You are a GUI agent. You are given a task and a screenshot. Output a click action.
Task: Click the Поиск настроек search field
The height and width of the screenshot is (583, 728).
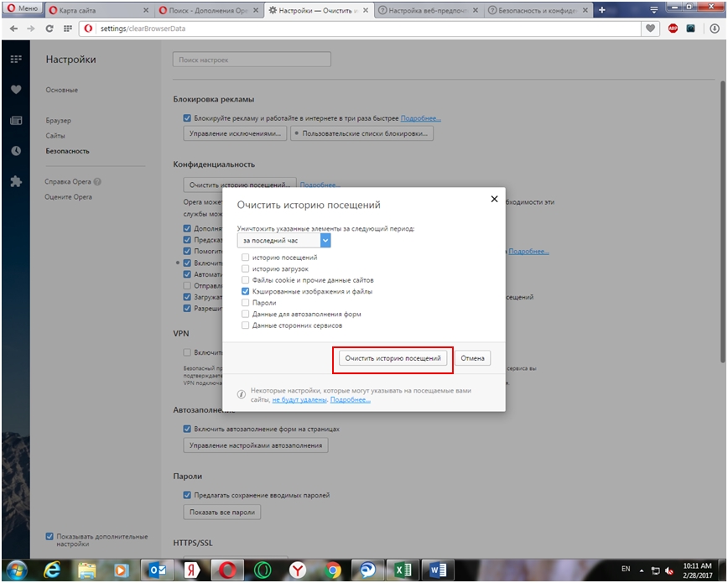tap(252, 60)
